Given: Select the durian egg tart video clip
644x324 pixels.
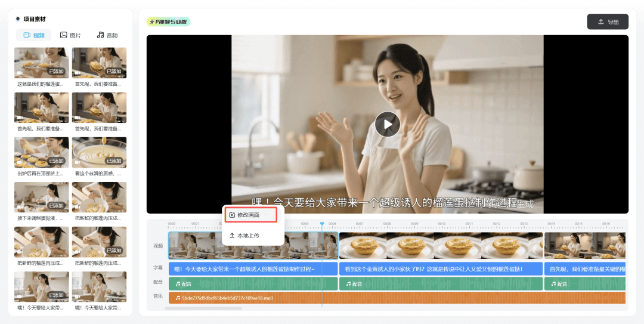Looking at the screenshot, I should coord(441,245).
